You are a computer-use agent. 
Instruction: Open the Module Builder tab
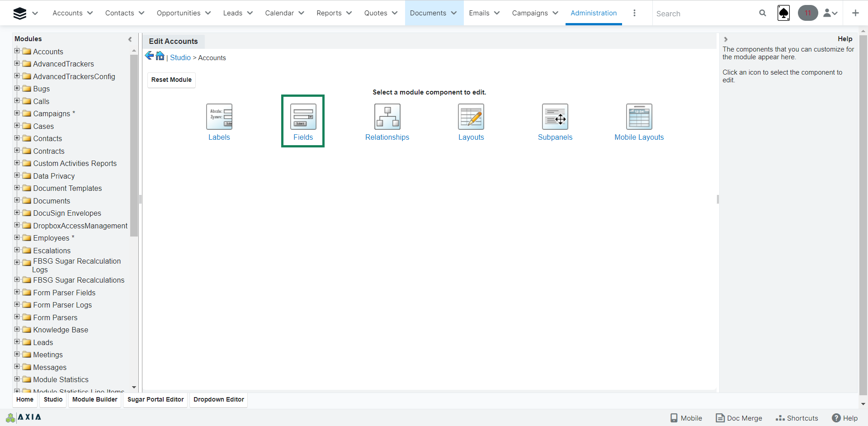(x=94, y=399)
